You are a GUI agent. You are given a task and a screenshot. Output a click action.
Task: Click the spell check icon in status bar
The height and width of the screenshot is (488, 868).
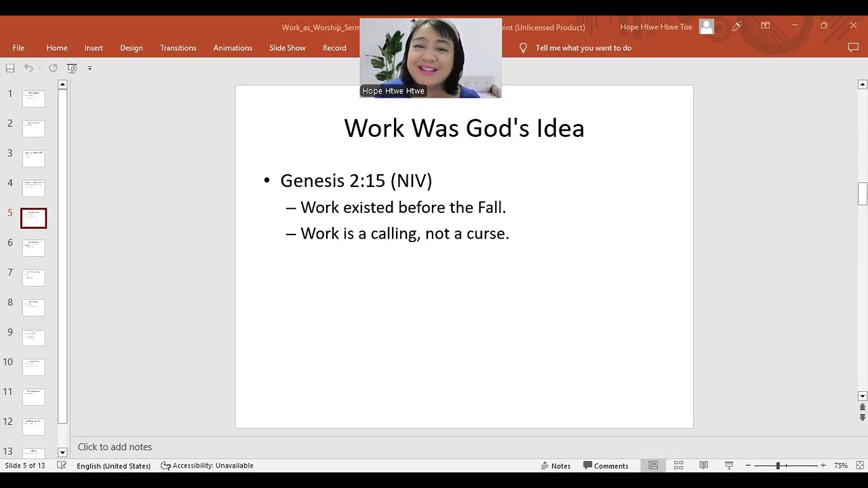(x=62, y=466)
